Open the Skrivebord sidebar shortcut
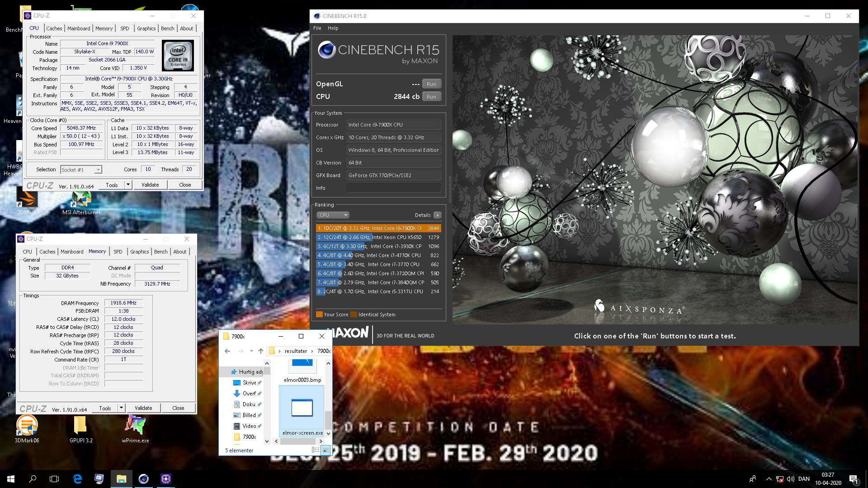 247,383
